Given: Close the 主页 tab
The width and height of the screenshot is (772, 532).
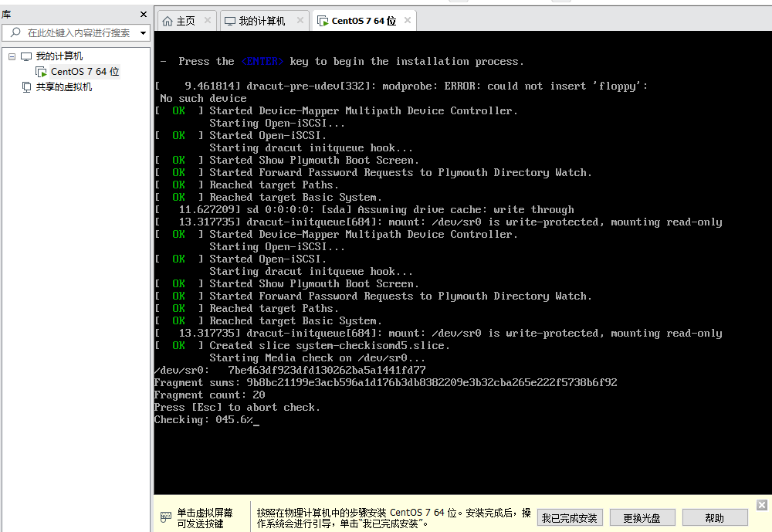Looking at the screenshot, I should coord(207,20).
